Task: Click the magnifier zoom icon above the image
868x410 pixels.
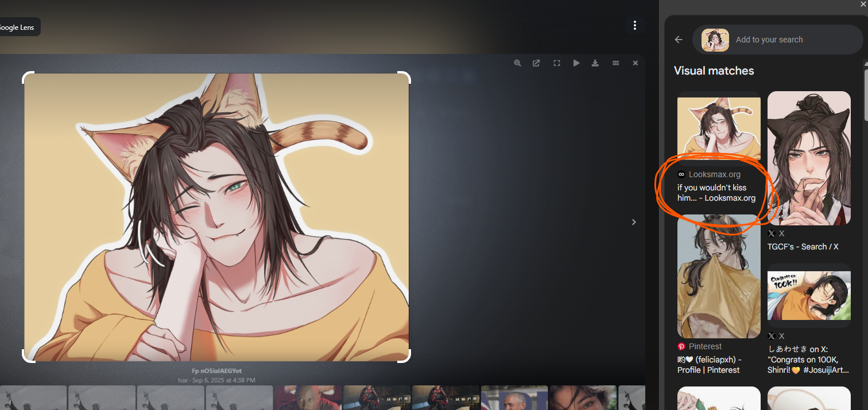Action: pyautogui.click(x=517, y=63)
